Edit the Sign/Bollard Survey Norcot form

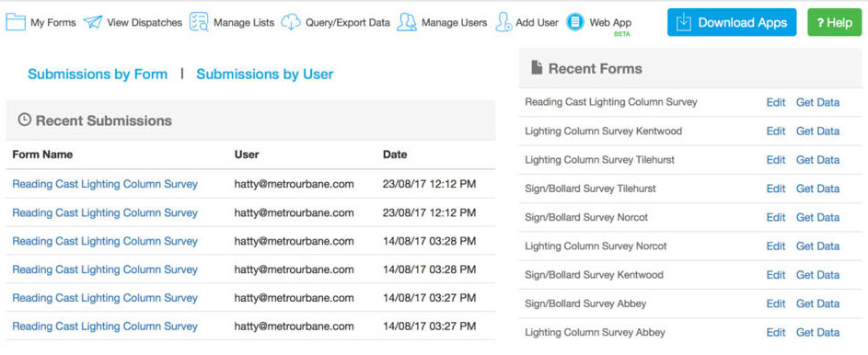click(776, 217)
